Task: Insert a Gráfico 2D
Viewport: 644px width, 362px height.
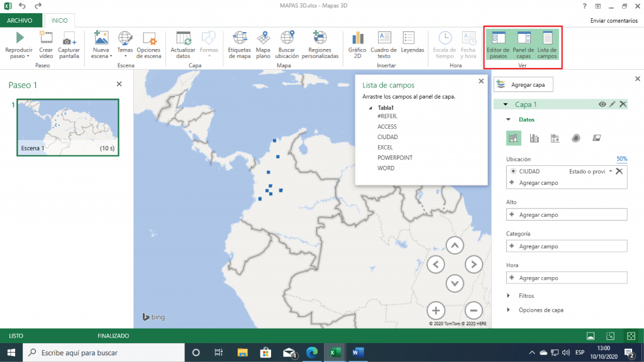Action: (357, 45)
